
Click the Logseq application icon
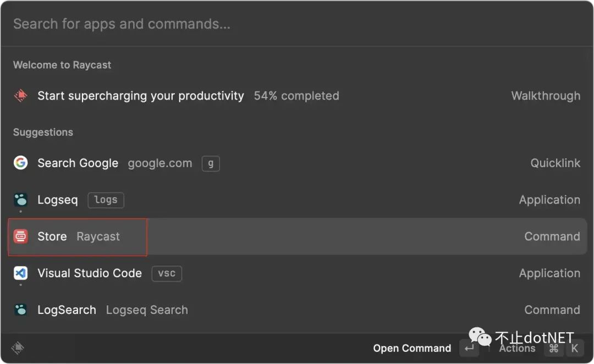point(20,200)
